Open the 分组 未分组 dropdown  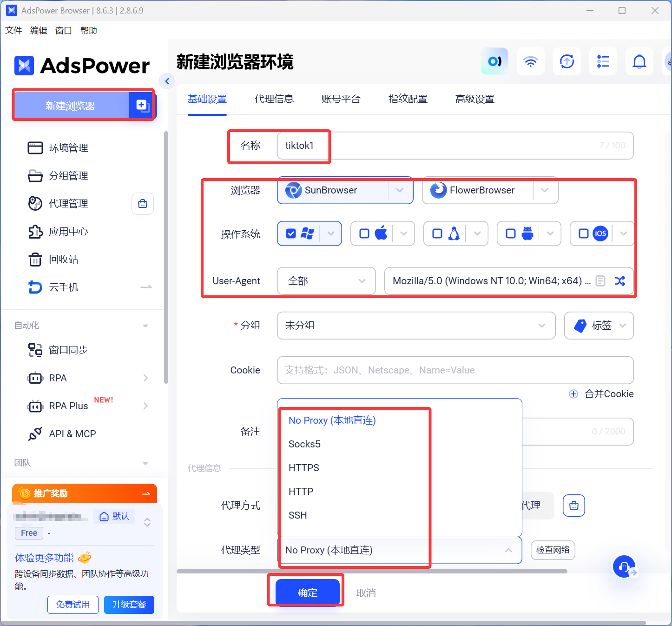pyautogui.click(x=416, y=326)
